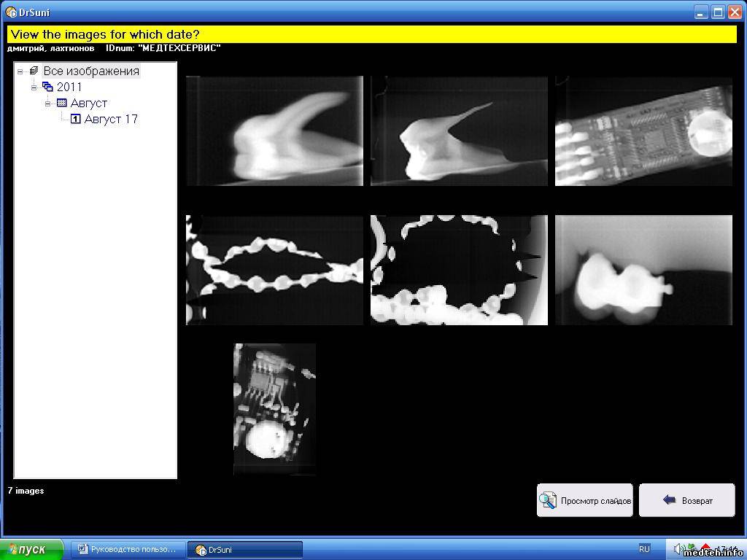Open the chain loop X-ray thumbnail

tap(274, 270)
